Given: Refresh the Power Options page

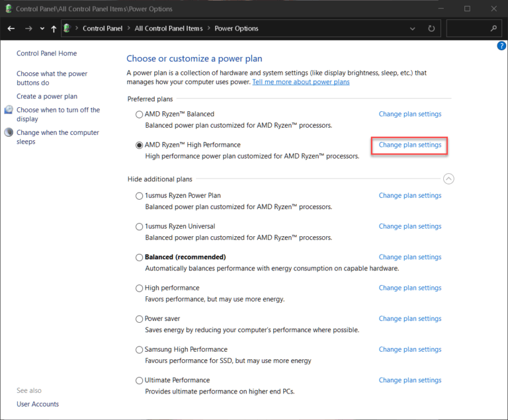Looking at the screenshot, I should [x=431, y=28].
